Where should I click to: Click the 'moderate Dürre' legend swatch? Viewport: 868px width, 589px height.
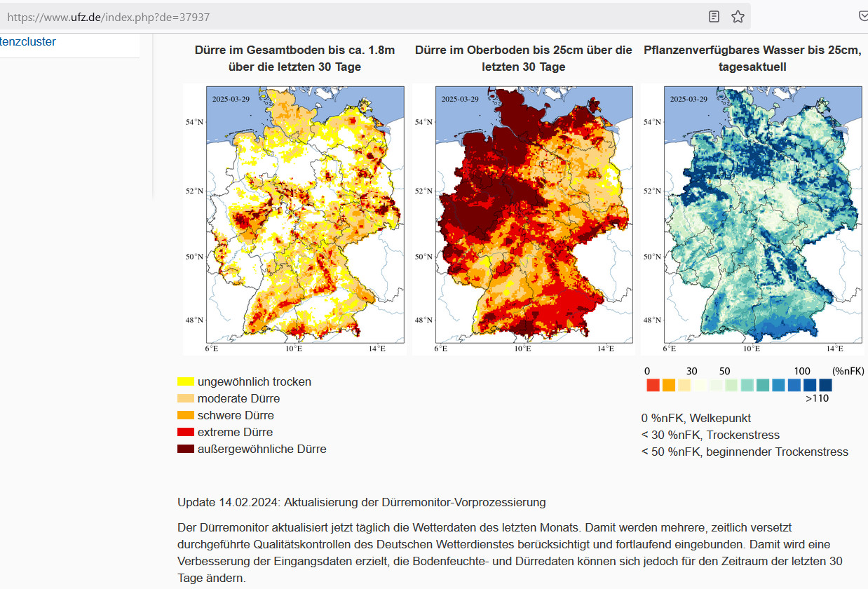[186, 398]
